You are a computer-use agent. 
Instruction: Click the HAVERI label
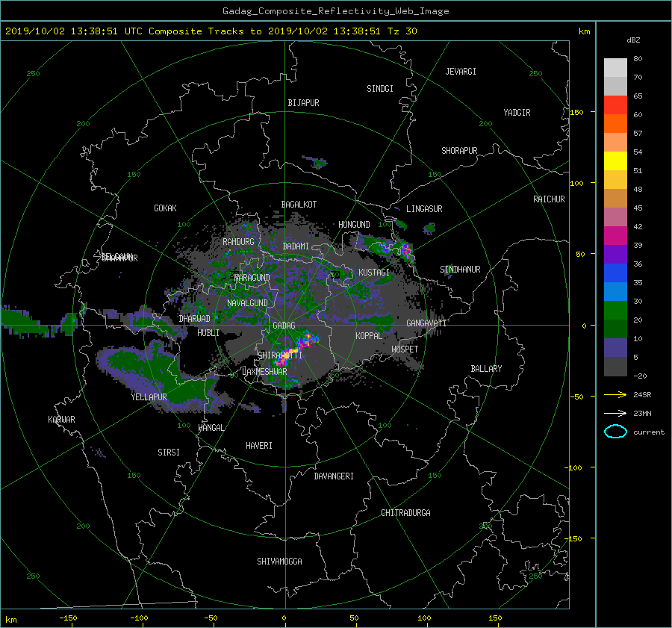tap(259, 446)
